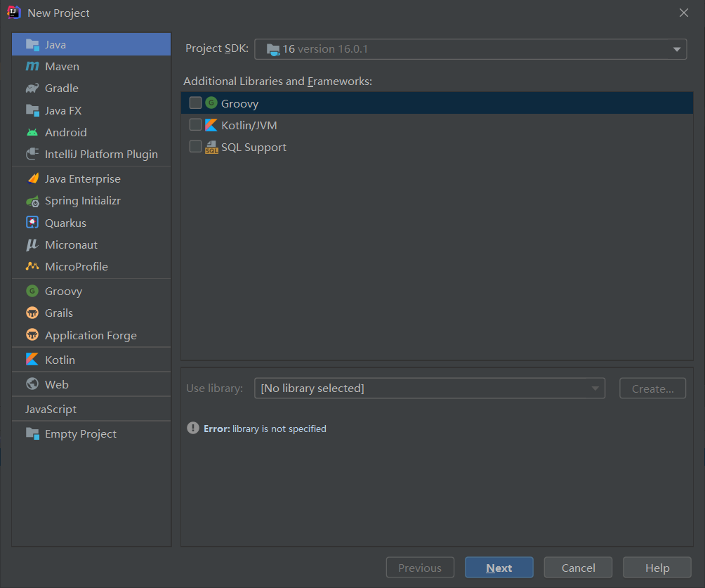The image size is (705, 588).
Task: Enable the Groovy library checkbox
Action: 195,103
